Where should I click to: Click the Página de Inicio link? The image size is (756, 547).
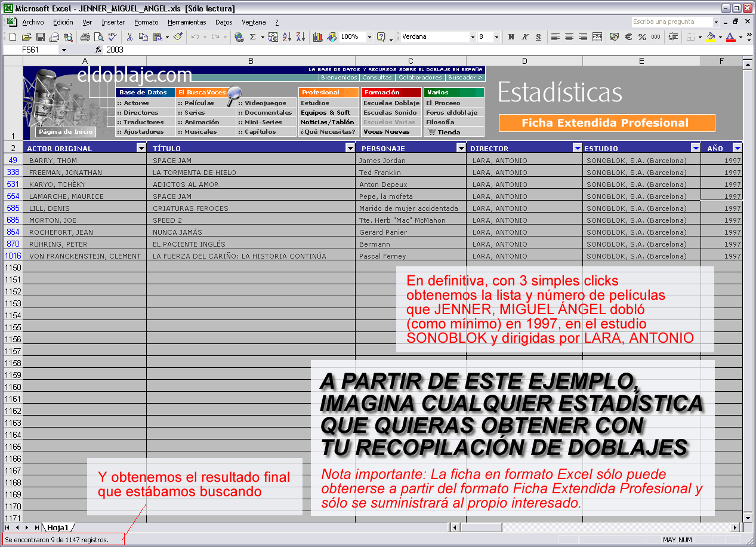point(66,132)
